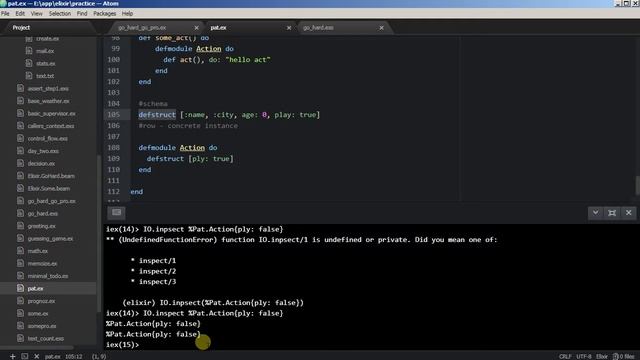
Task: Click file icon next to Elixir.Some.beam
Action: click(x=20, y=189)
